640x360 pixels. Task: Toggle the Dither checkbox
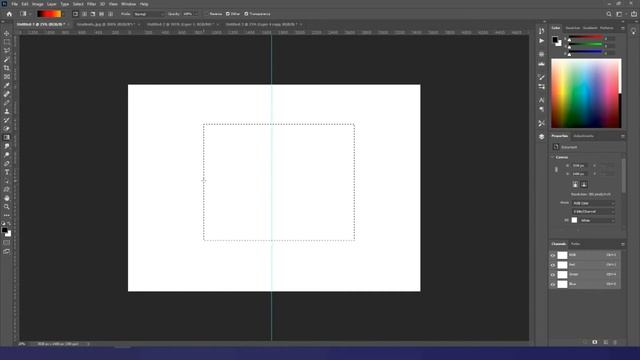click(228, 14)
